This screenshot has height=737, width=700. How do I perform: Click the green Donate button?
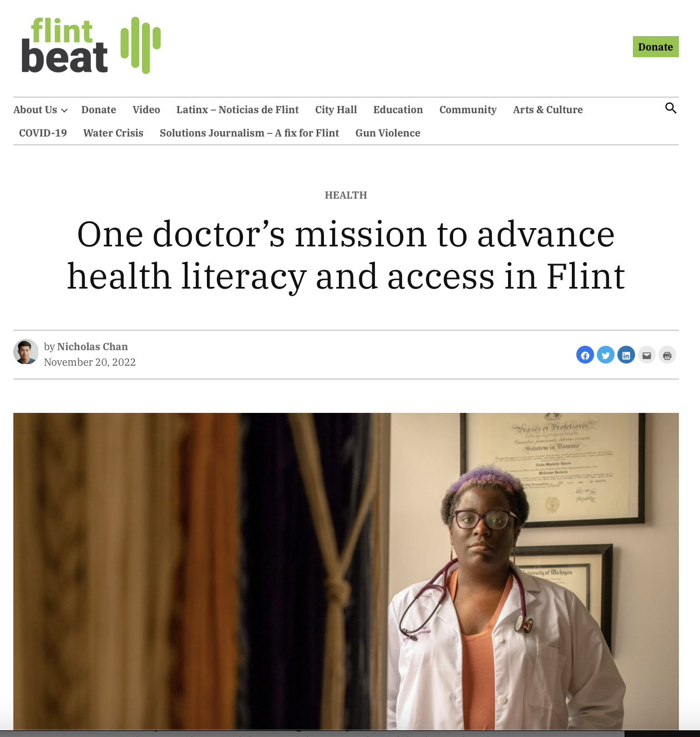656,47
